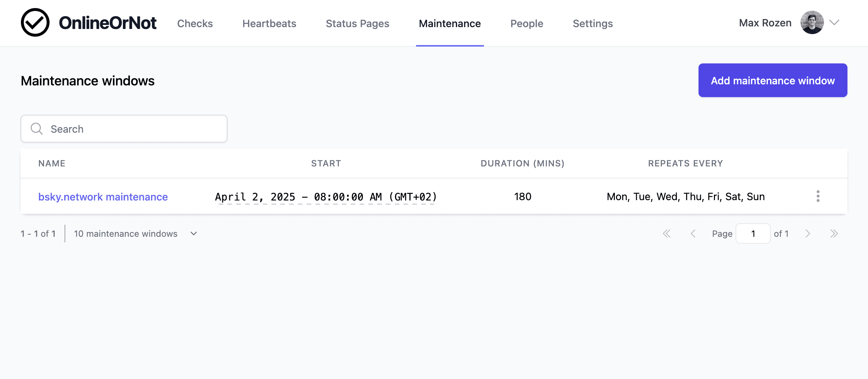Screen dimensions: 868x379
Task: Click the Add maintenance window button
Action: tap(773, 80)
